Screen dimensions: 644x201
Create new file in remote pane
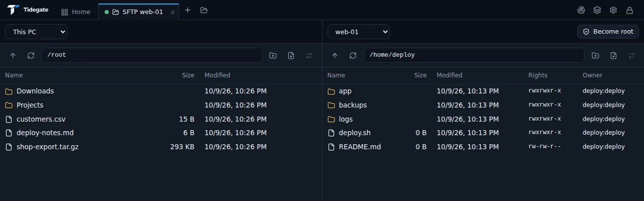point(613,55)
